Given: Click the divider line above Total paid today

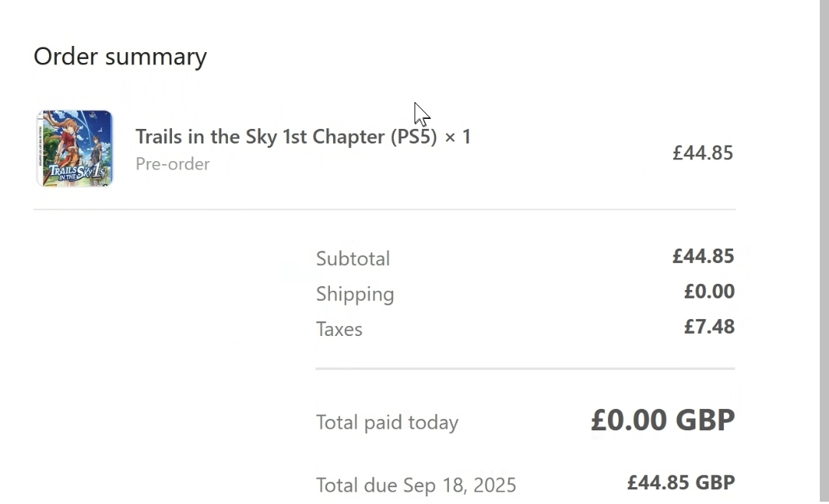Looking at the screenshot, I should click(x=525, y=369).
